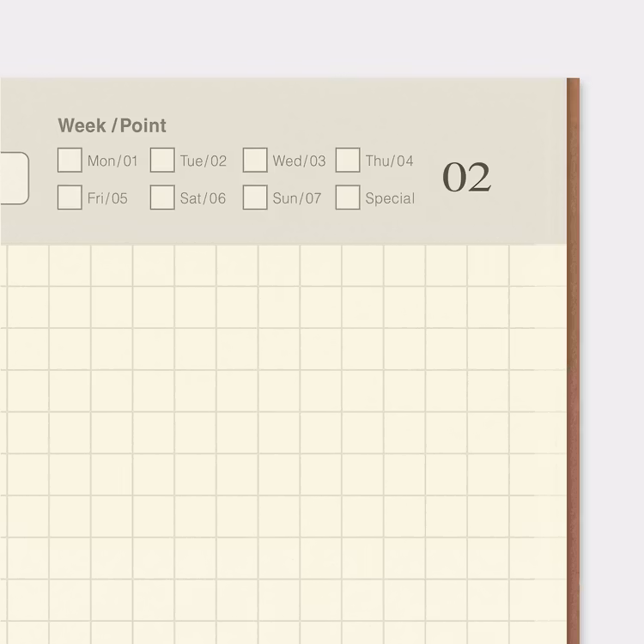Click the rounded box at left edge
The width and height of the screenshot is (644, 644).
click(14, 179)
